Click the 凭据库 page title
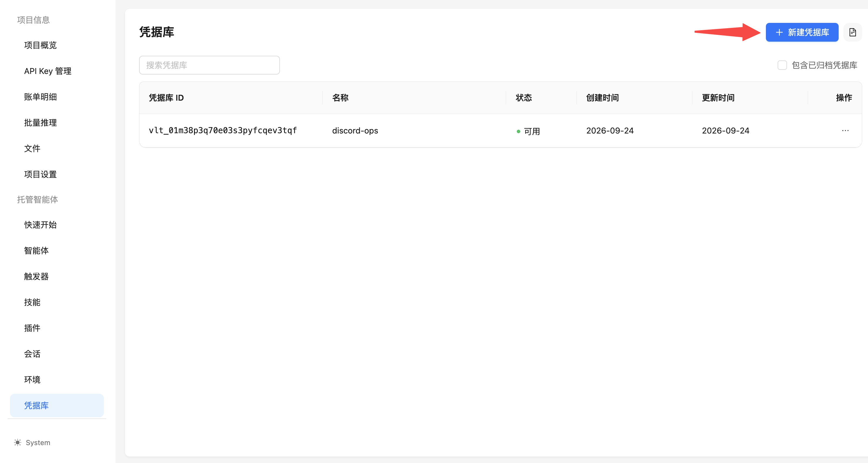868x463 pixels. pos(157,32)
